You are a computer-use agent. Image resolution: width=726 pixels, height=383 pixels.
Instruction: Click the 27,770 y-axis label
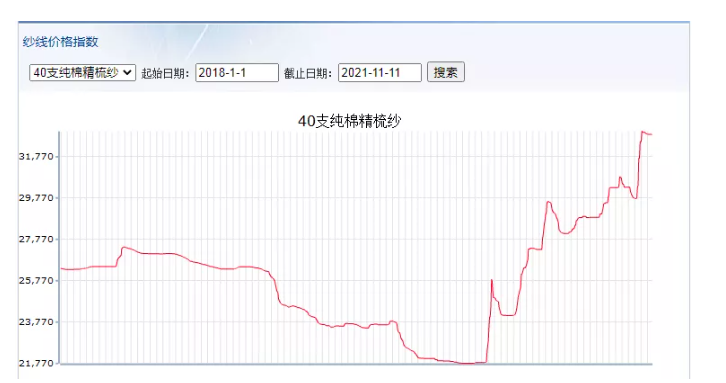pos(36,239)
